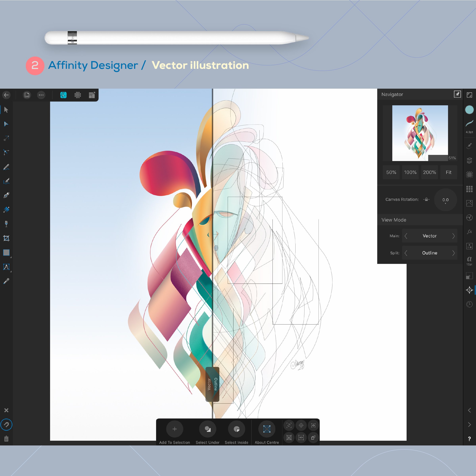Go back with the left arrow
The height and width of the screenshot is (476, 476).
[x=6, y=95]
